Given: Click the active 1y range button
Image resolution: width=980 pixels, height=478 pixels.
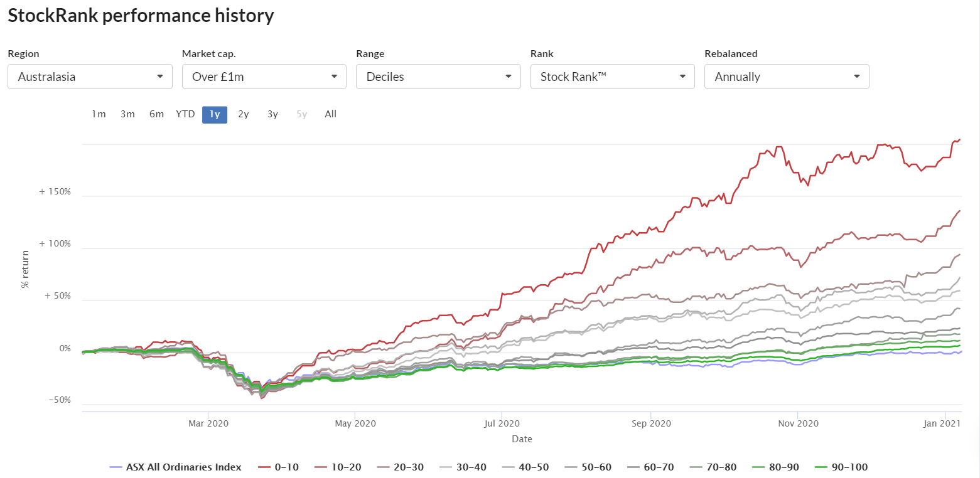Looking at the screenshot, I should pyautogui.click(x=215, y=114).
